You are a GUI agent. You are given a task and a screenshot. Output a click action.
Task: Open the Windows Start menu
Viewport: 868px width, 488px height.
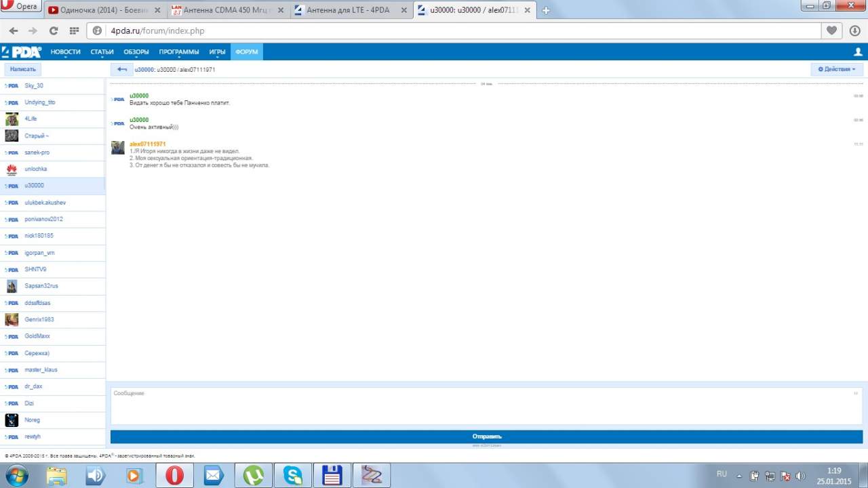tap(16, 476)
